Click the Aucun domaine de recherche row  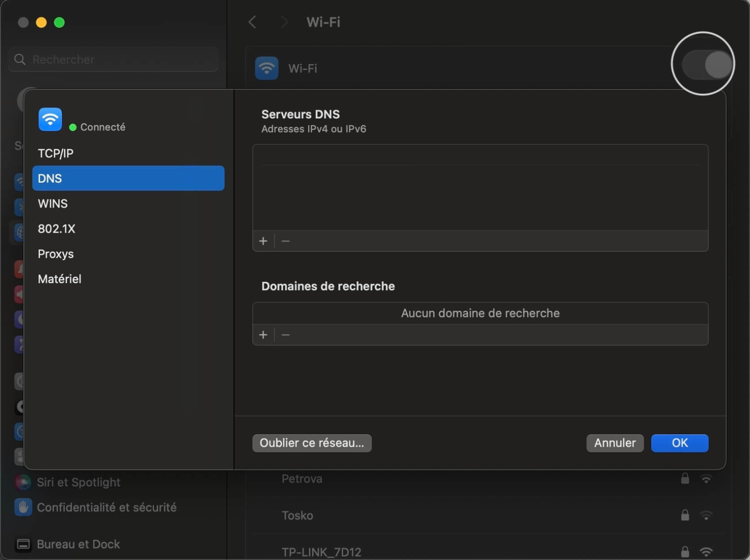click(x=480, y=313)
